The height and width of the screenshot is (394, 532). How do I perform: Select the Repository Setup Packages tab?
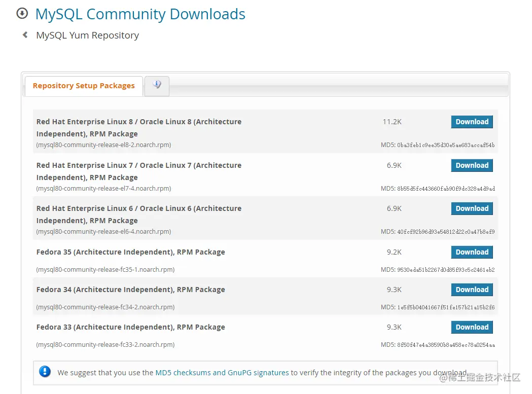click(x=84, y=86)
